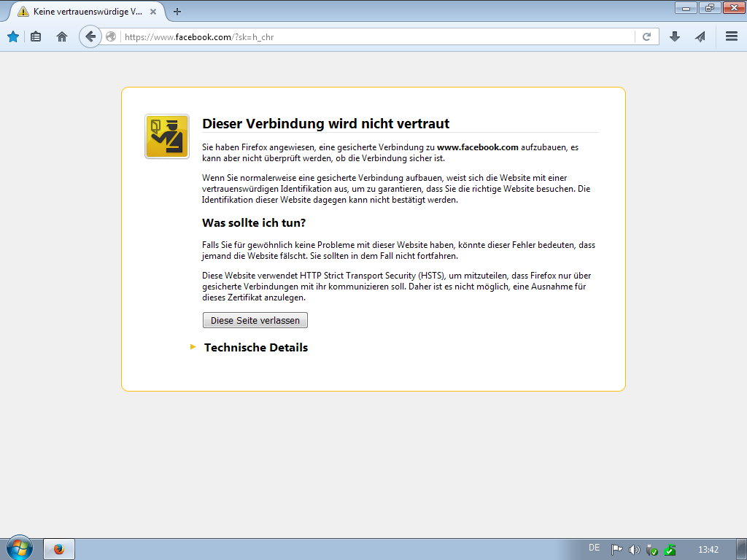747x560 pixels.
Task: Restore down the Firefox window
Action: 710,7
